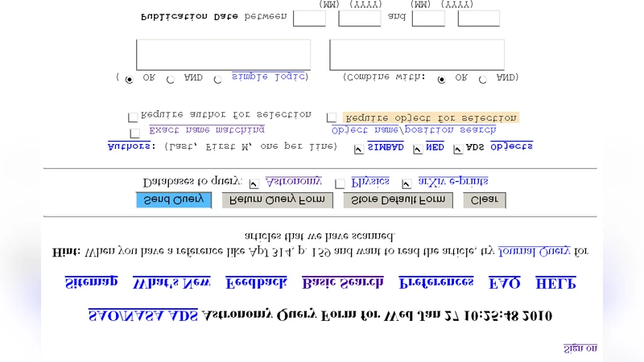The width and height of the screenshot is (644, 362).
Task: Go to the Basic Search page
Action: coord(336,282)
